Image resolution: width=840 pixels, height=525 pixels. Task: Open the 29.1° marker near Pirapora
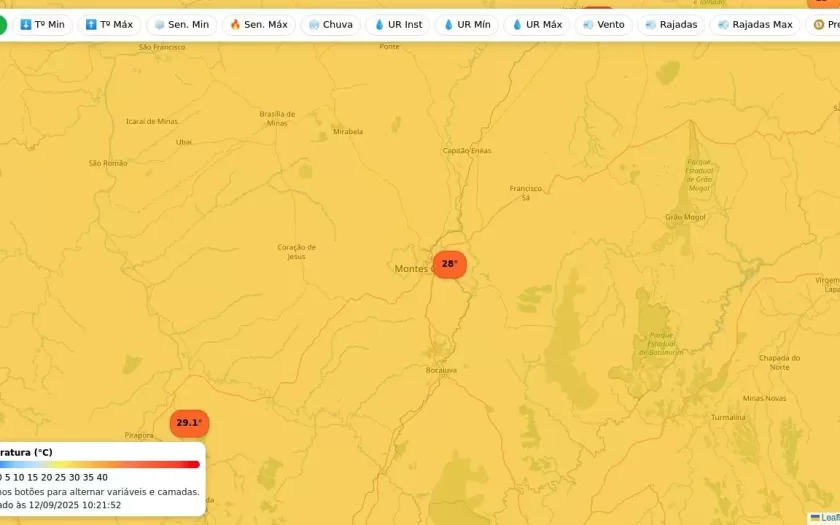tap(188, 423)
